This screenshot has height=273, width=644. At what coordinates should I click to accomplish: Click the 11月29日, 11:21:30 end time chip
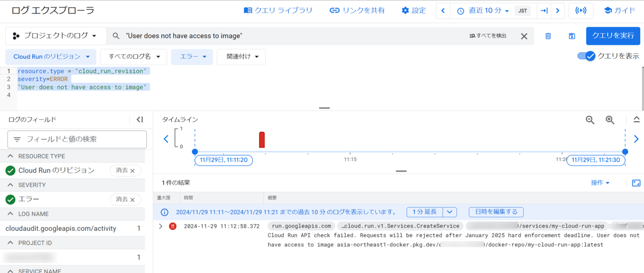(x=596, y=160)
